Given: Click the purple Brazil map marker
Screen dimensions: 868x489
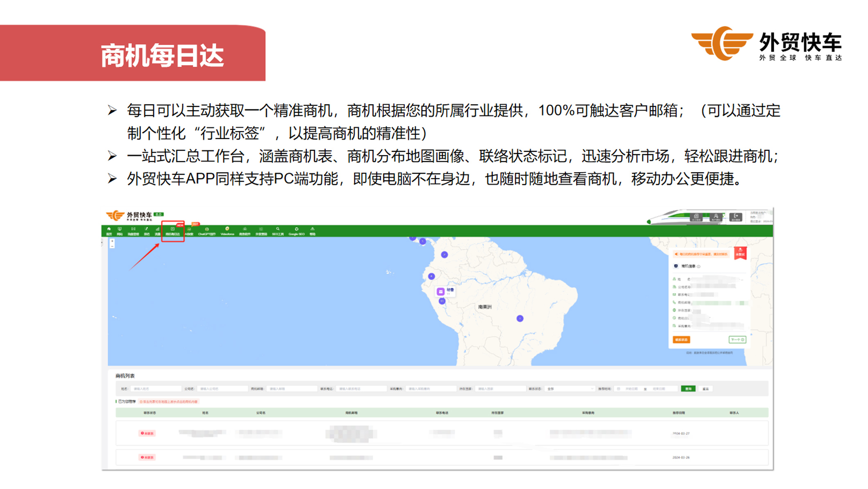Looking at the screenshot, I should (520, 318).
